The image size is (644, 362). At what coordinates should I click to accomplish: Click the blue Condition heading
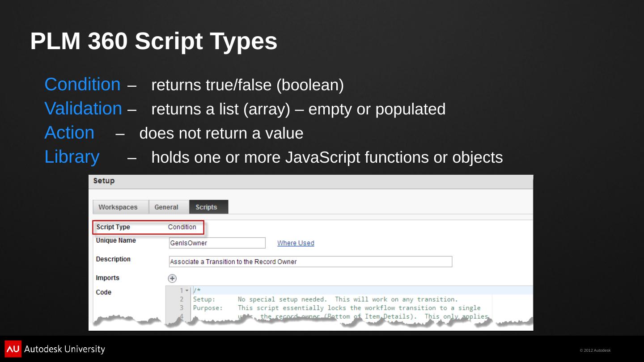[82, 84]
